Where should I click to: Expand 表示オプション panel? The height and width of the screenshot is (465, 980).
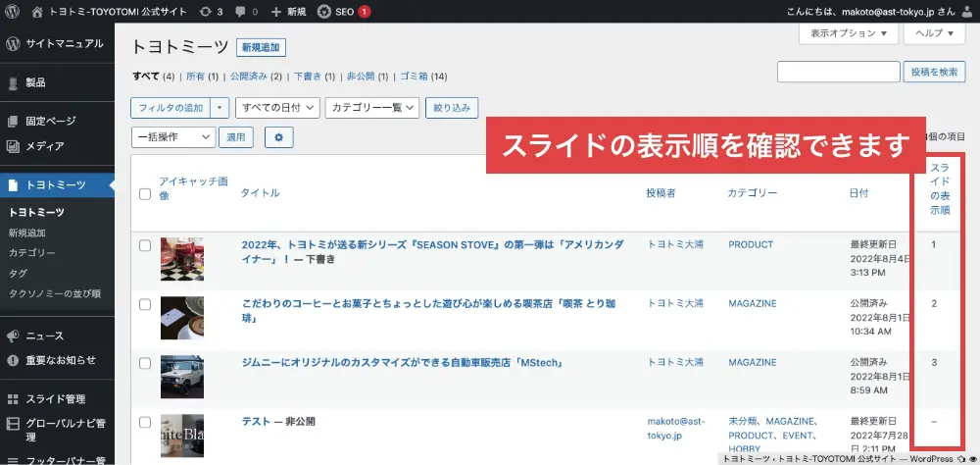tap(848, 33)
